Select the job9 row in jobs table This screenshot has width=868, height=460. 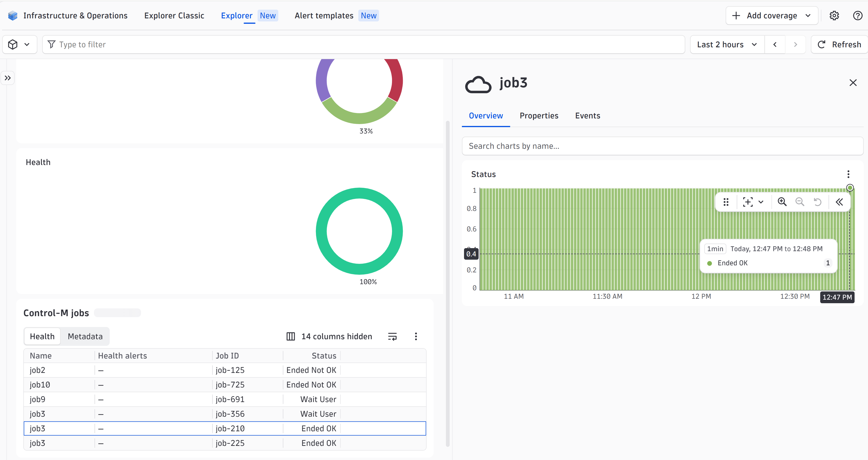coord(225,399)
